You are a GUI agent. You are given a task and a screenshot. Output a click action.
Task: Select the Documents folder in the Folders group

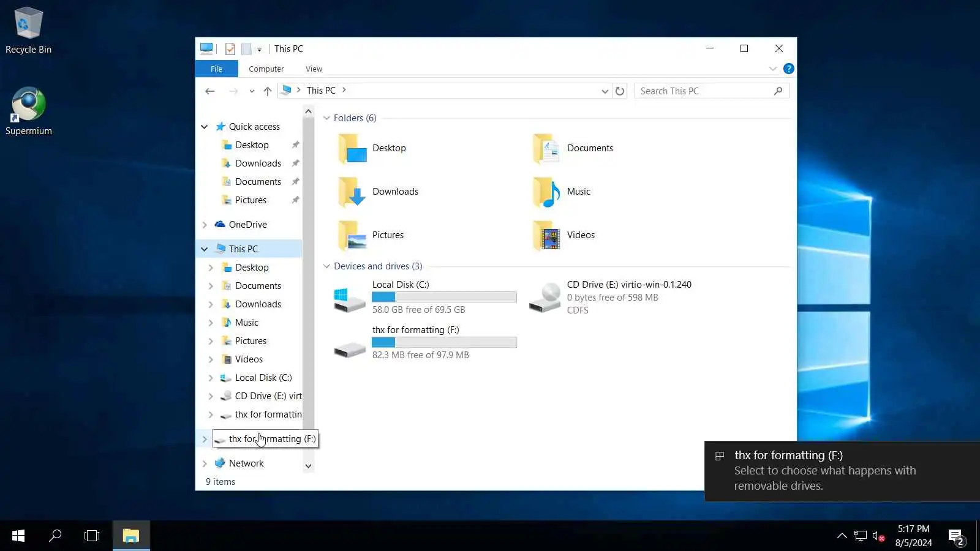573,148
